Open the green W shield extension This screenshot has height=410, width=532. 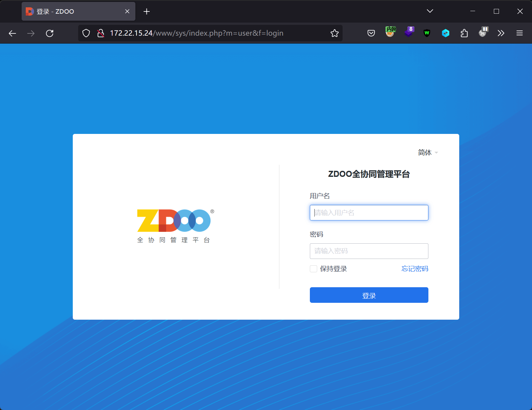click(427, 33)
